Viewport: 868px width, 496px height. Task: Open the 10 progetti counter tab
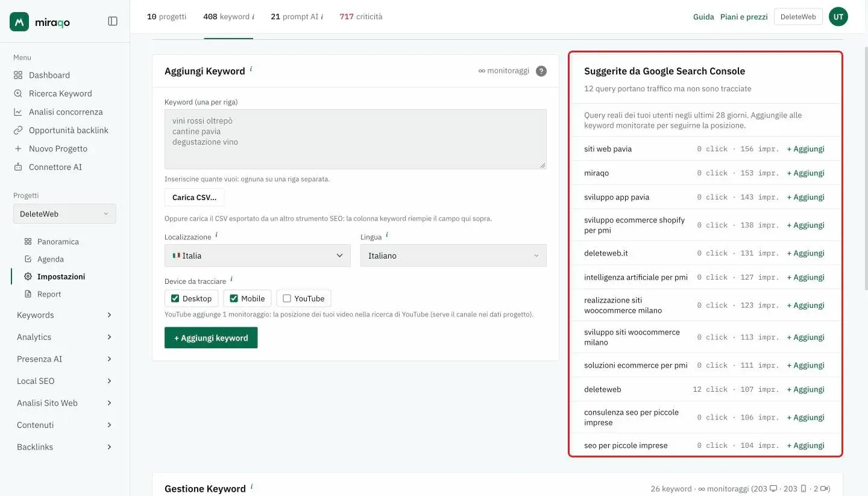click(x=166, y=17)
